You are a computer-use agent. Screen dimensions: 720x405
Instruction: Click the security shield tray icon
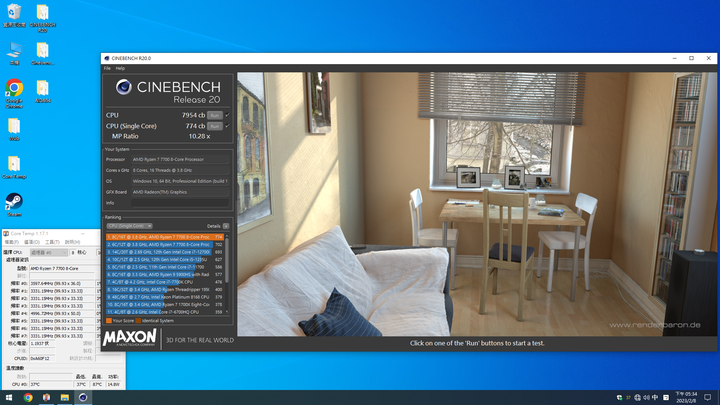(x=619, y=398)
